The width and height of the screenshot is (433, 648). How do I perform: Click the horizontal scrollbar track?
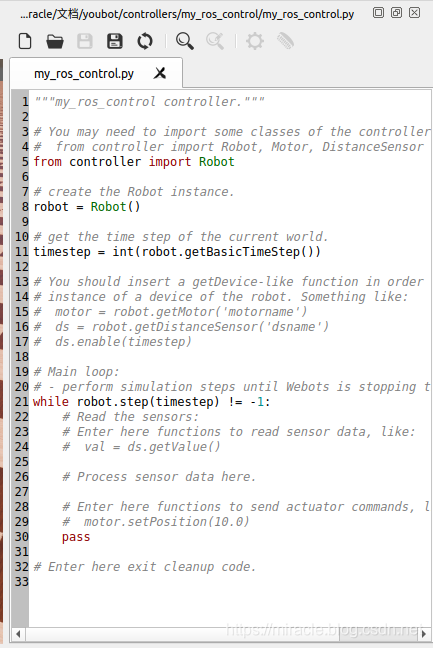tap(221, 634)
